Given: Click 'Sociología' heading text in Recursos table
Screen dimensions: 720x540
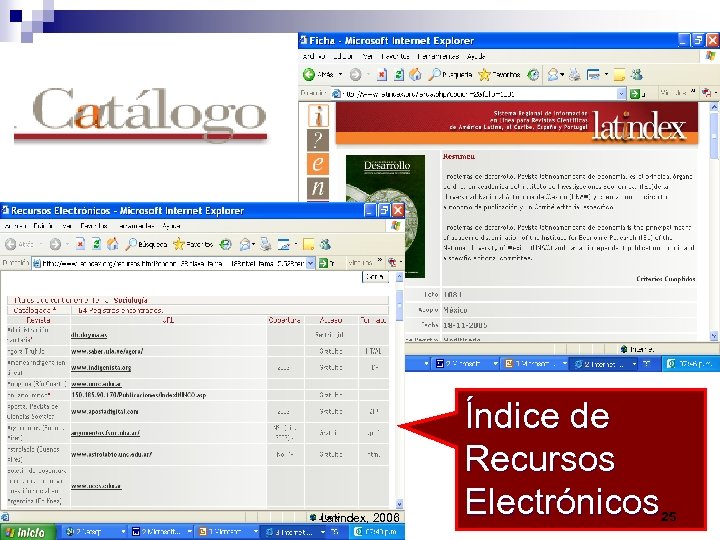Looking at the screenshot, I should click(130, 300).
